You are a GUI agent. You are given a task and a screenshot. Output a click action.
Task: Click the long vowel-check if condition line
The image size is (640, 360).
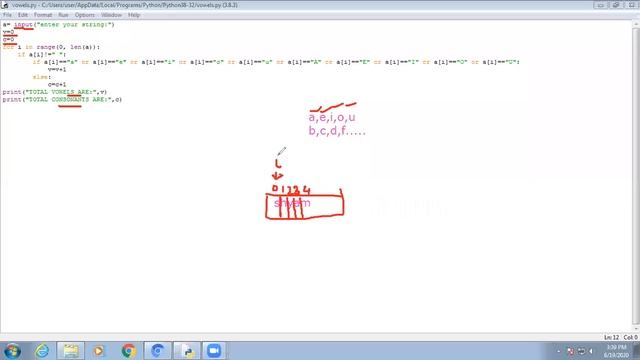(276, 62)
